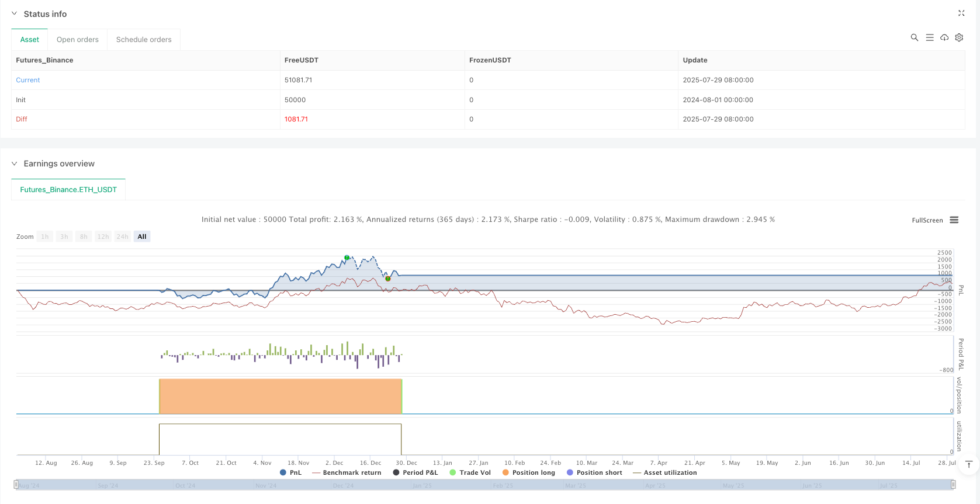Image resolution: width=980 pixels, height=504 pixels.
Task: Toggle PnL series in chart legend
Action: point(290,472)
